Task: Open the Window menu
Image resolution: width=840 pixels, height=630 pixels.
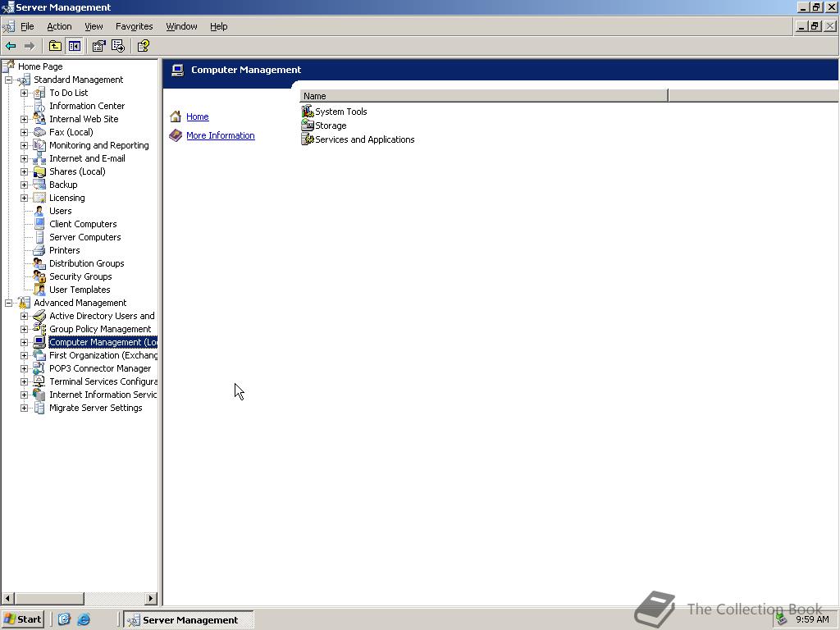Action: 181,26
